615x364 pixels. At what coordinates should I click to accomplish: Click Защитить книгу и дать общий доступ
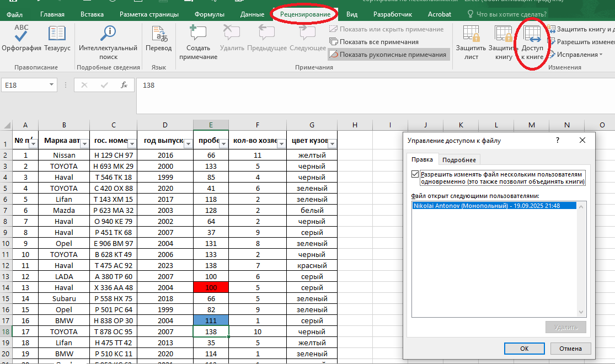click(x=581, y=29)
